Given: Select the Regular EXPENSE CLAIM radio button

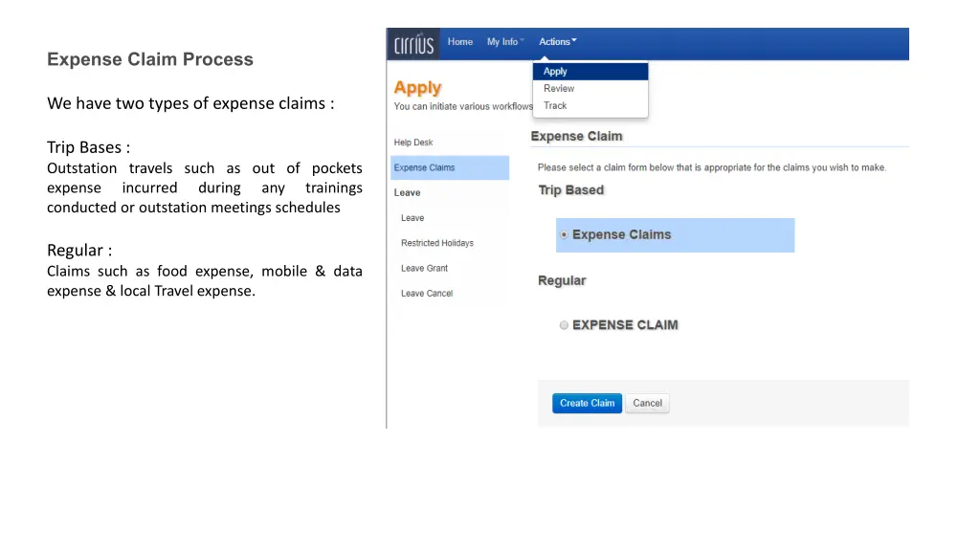Looking at the screenshot, I should 565,325.
